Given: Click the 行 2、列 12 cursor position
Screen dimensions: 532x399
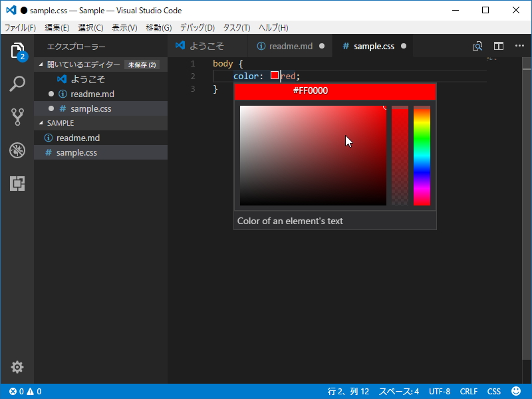Looking at the screenshot, I should coord(348,392).
